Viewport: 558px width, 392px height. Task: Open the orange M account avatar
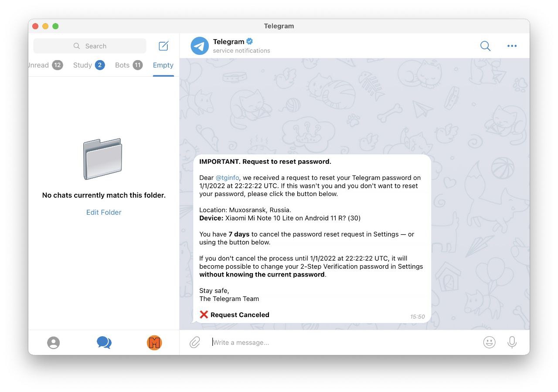click(154, 343)
